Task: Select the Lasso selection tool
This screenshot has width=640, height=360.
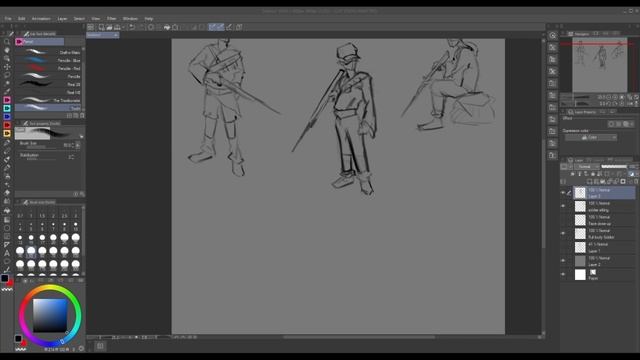Action: click(7, 75)
